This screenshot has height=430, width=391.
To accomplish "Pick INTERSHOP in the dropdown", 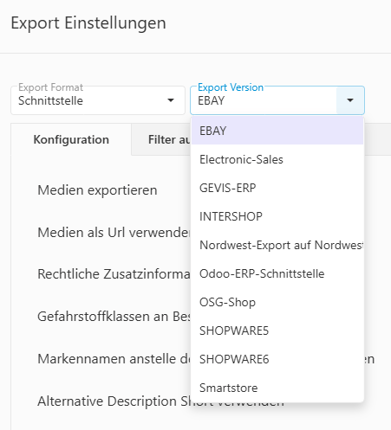I will click(277, 217).
